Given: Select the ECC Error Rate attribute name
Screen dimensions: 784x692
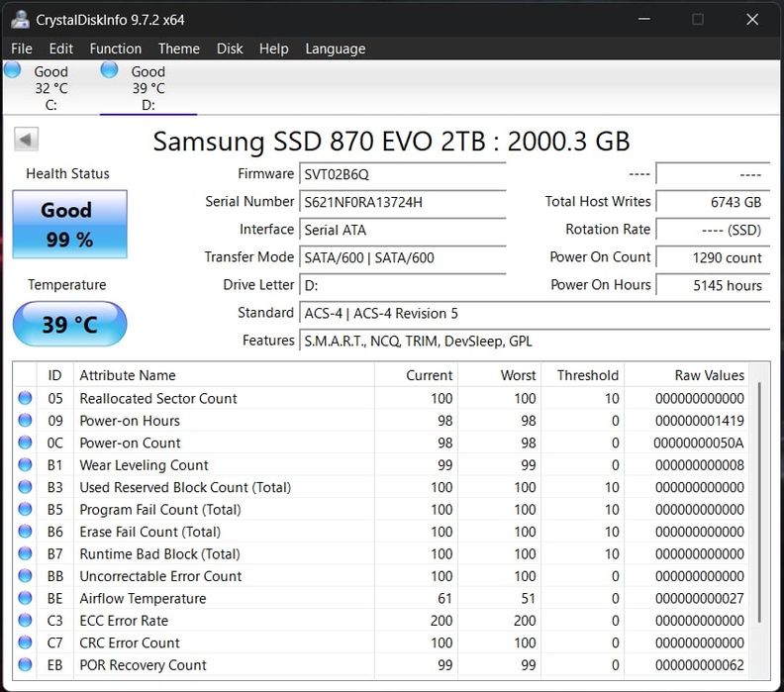Looking at the screenshot, I should 124,620.
